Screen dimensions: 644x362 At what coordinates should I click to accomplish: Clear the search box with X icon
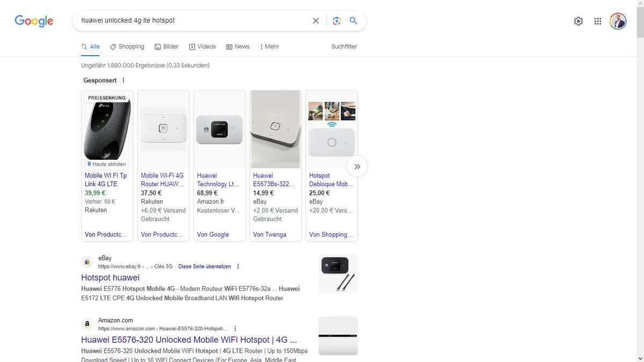click(x=316, y=21)
